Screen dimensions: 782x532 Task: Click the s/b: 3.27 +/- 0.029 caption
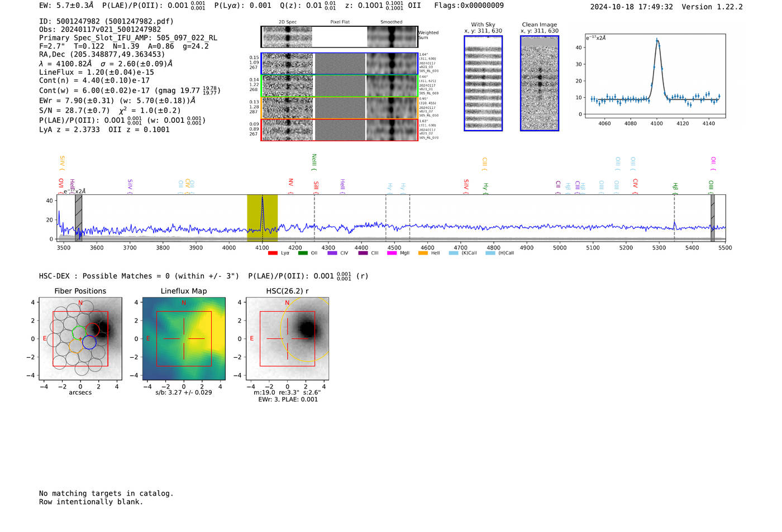184,392
